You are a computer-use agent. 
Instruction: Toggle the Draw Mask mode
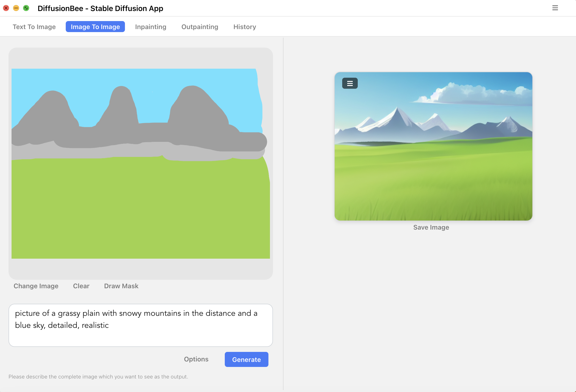121,286
